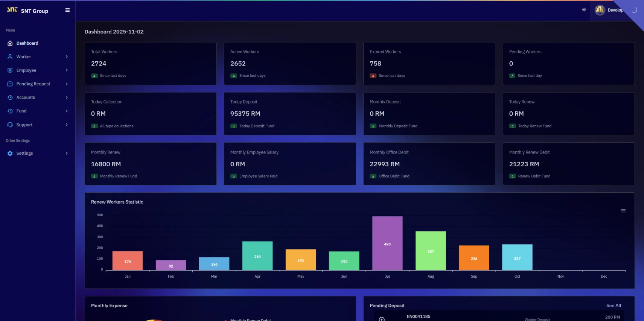Screen dimensions: 644x321
Task: Click the Settings gear icon
Action: pyautogui.click(x=10, y=154)
